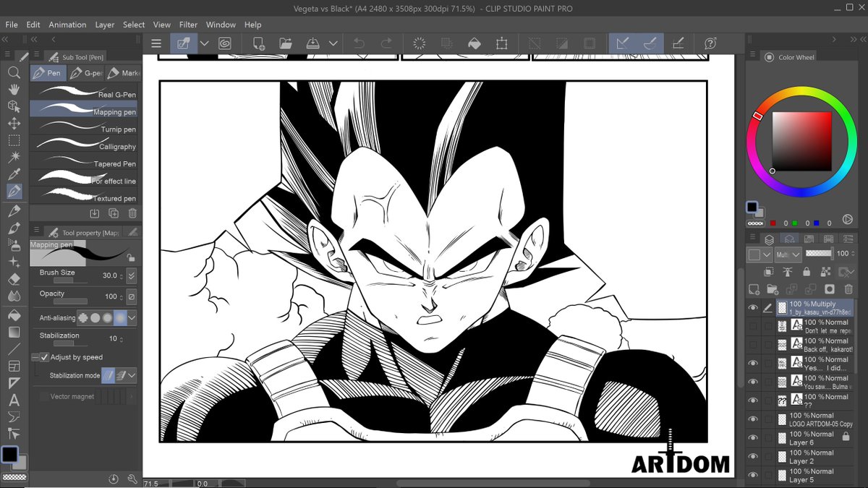
Task: Select the Gradient tool
Action: 14,333
